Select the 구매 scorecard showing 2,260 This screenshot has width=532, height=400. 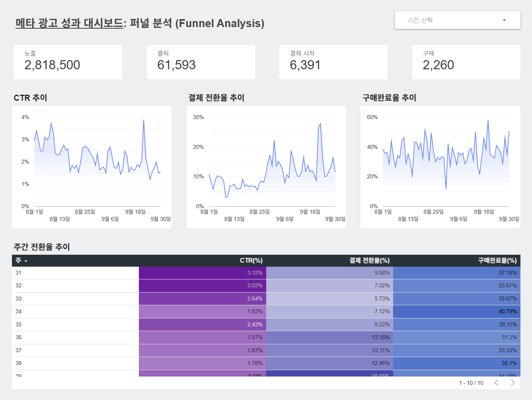coord(466,62)
